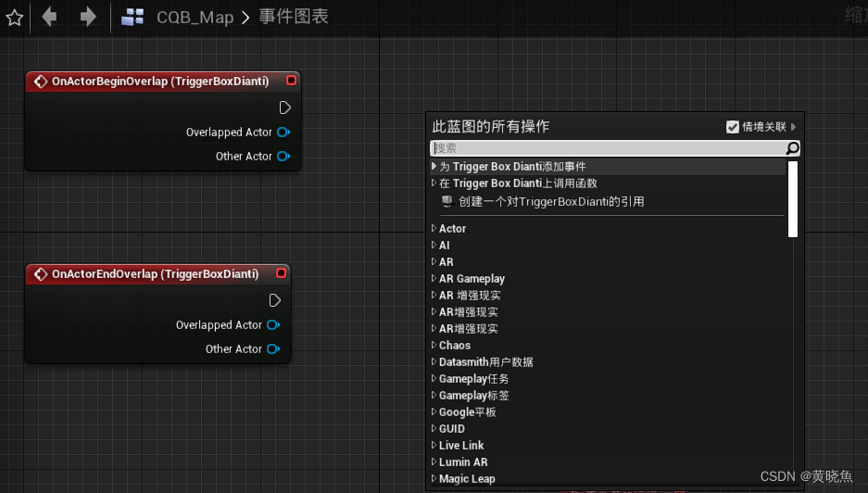The width and height of the screenshot is (868, 493).
Task: Select the OnActorBeginOverlap node title
Action: 160,82
